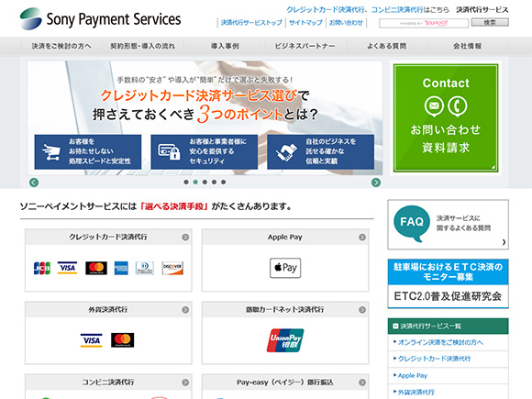Click arrow icon on Pay-easy header
The height and width of the screenshot is (399, 532).
(x=362, y=382)
